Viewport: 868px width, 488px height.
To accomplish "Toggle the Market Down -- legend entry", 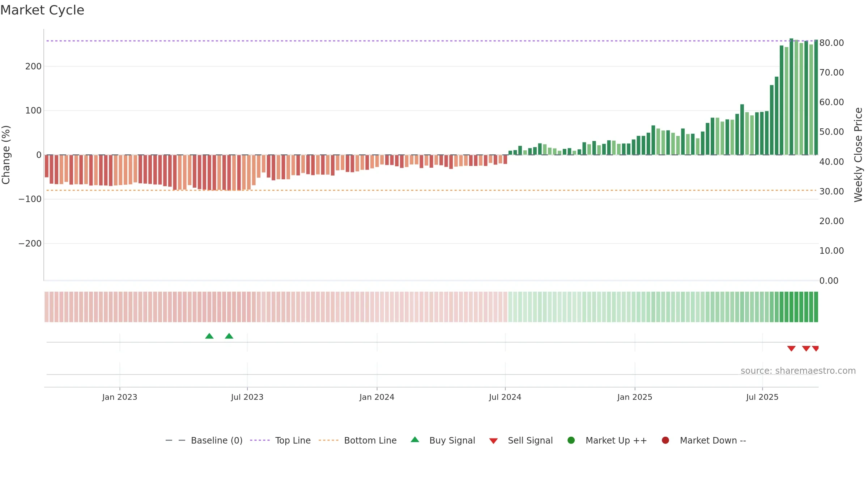I will tap(704, 440).
